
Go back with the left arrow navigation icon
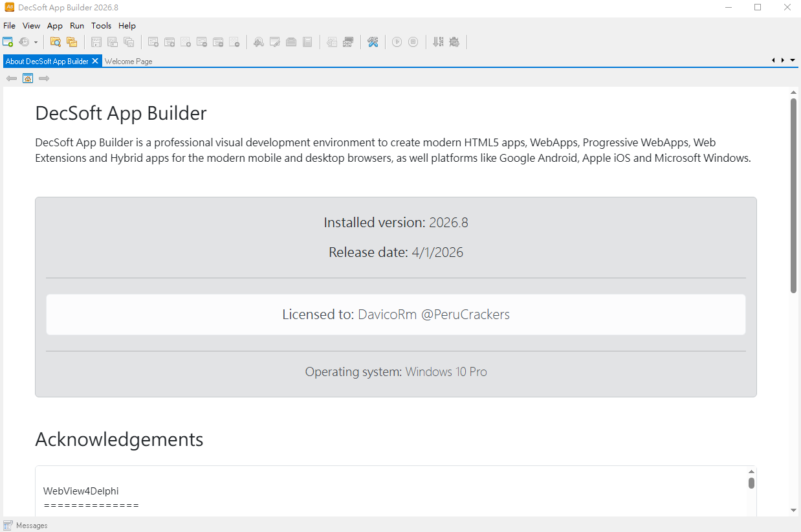(x=12, y=78)
